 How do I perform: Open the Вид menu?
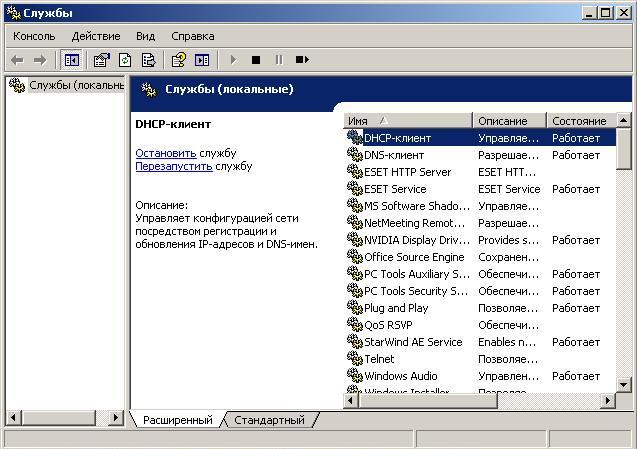(145, 36)
